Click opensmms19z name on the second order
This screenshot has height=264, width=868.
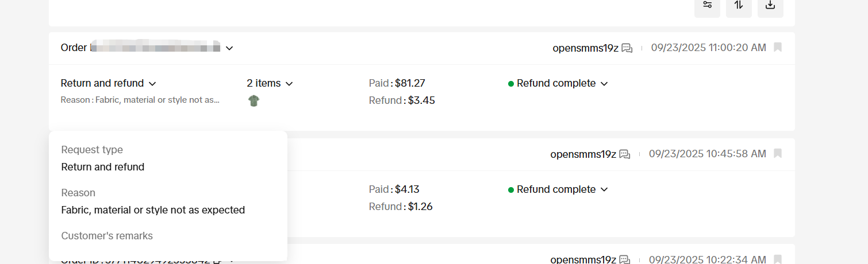point(583,154)
